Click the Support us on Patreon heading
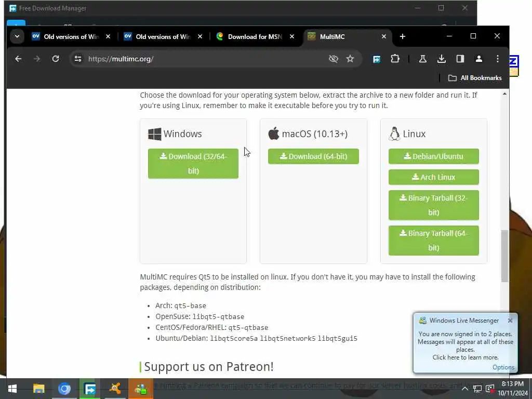The width and height of the screenshot is (532, 399). pyautogui.click(x=209, y=367)
